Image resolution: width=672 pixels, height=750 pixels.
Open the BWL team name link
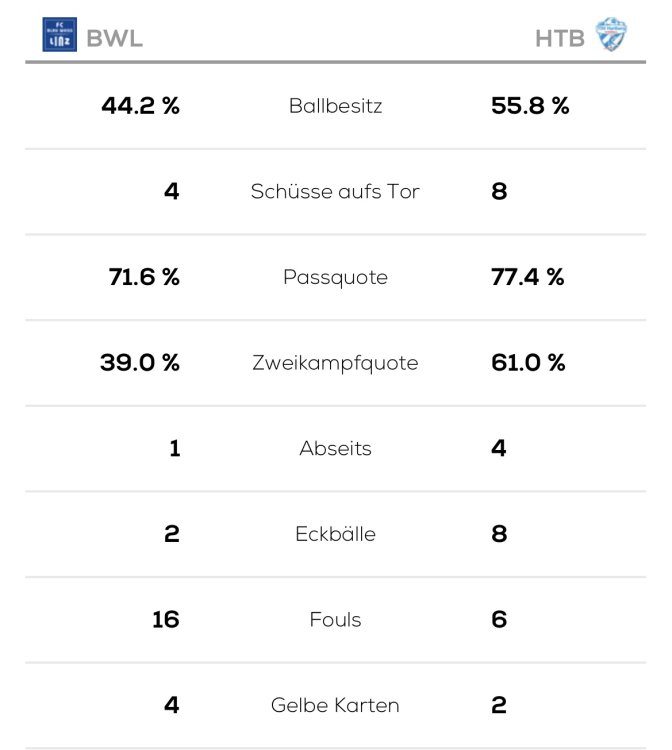coord(114,38)
